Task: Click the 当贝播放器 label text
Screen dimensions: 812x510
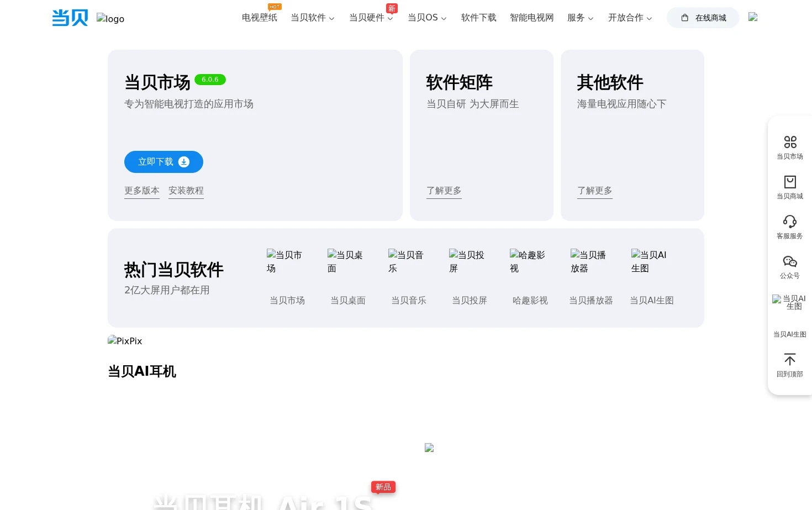Action: click(591, 300)
